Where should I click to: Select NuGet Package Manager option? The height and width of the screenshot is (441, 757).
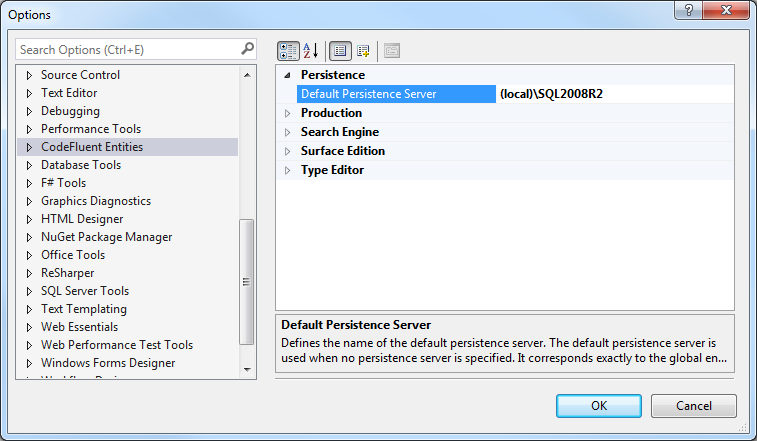click(x=106, y=237)
